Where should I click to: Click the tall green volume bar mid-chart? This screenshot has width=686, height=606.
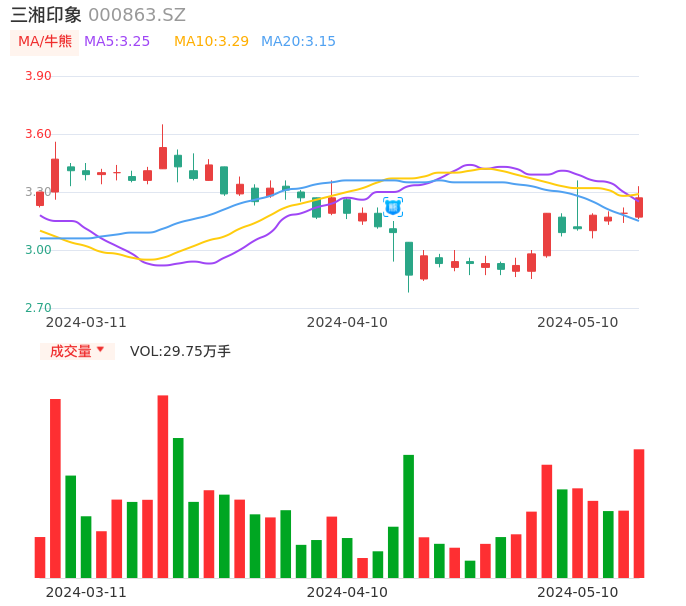pyautogui.click(x=408, y=515)
